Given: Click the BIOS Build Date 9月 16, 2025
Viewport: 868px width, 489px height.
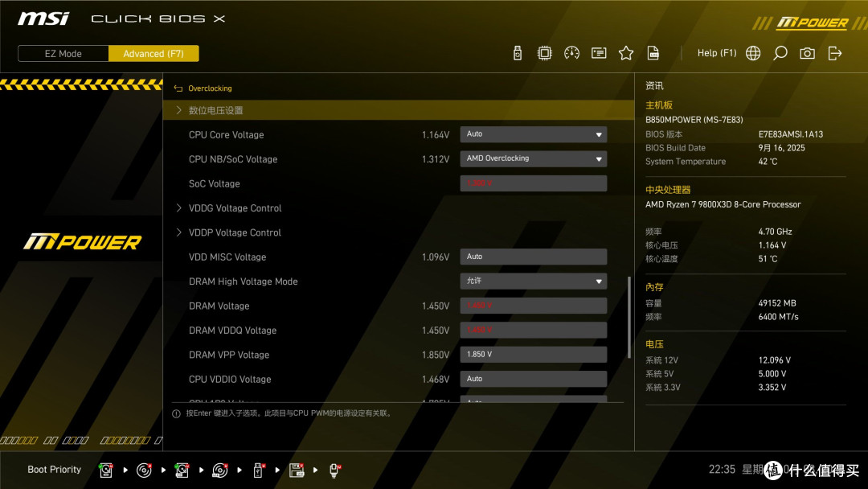Looking at the screenshot, I should [x=782, y=148].
